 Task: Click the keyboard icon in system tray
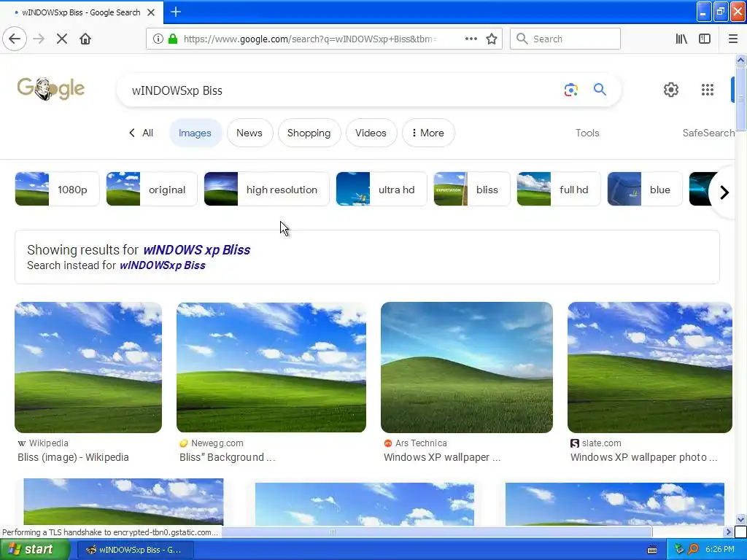[x=652, y=550]
